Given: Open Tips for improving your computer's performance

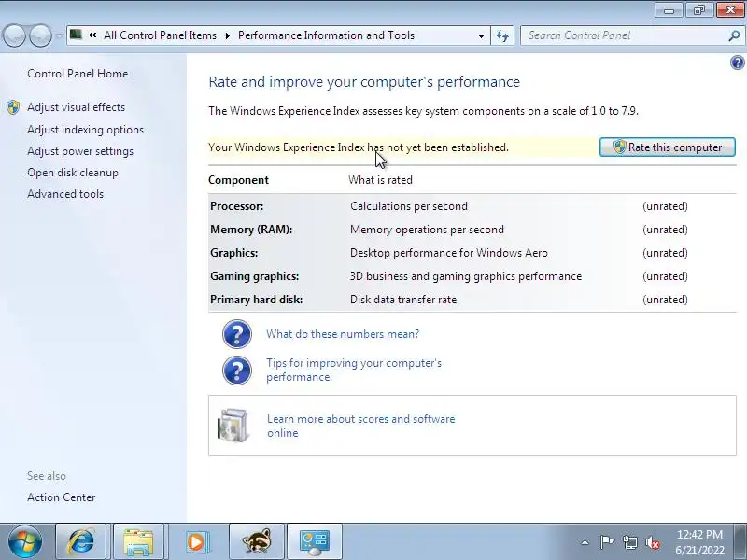Looking at the screenshot, I should pos(354,370).
